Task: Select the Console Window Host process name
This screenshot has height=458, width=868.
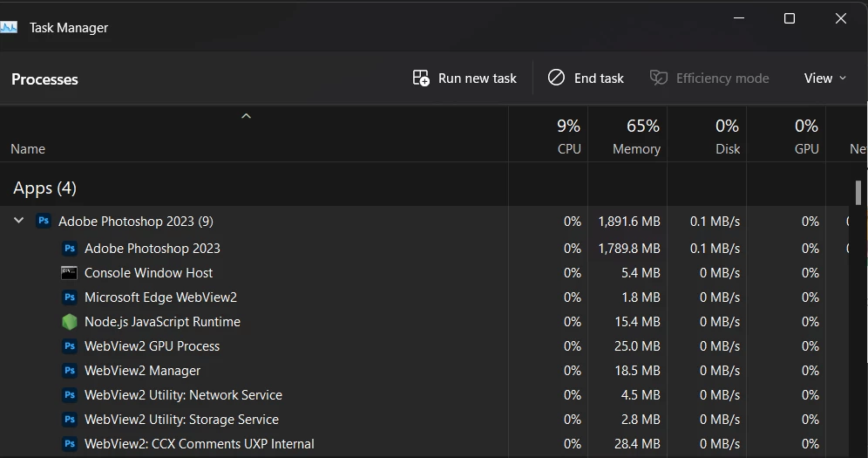Action: coord(148,272)
